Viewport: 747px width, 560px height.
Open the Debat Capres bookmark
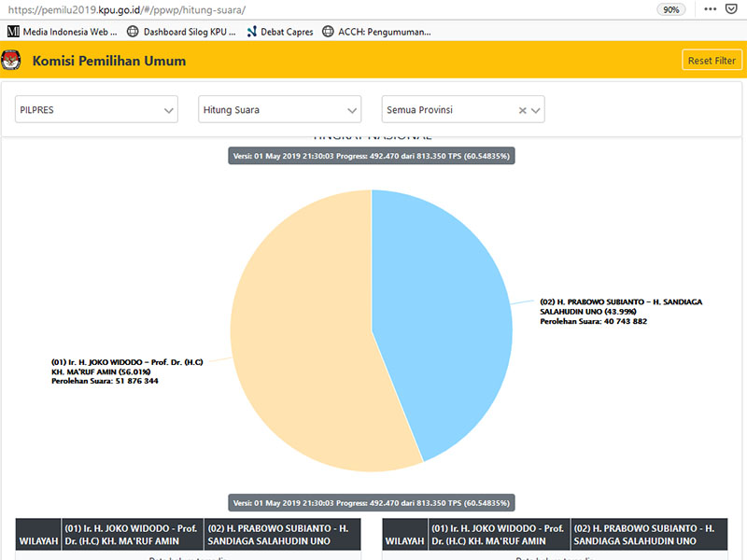280,31
